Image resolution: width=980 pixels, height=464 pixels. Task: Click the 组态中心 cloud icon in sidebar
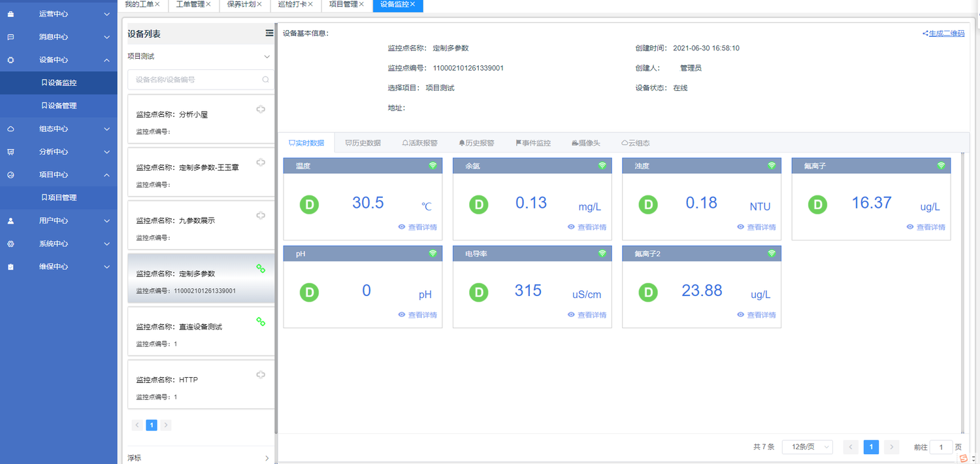pos(10,129)
